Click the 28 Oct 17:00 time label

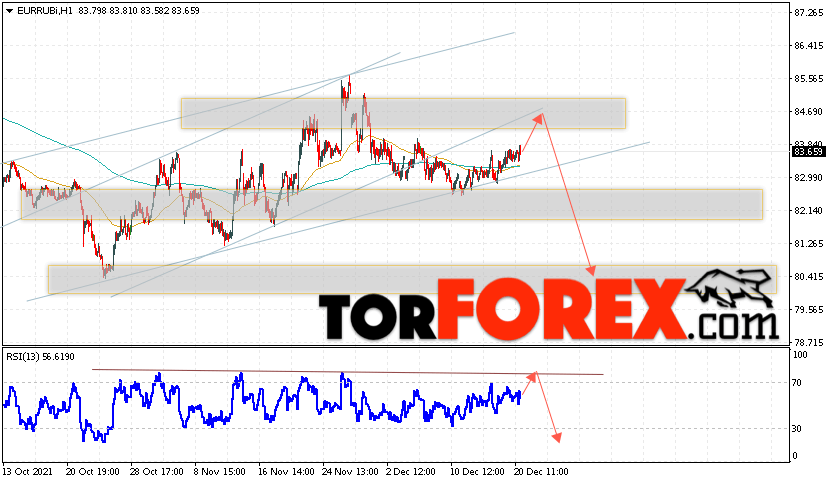(x=157, y=472)
